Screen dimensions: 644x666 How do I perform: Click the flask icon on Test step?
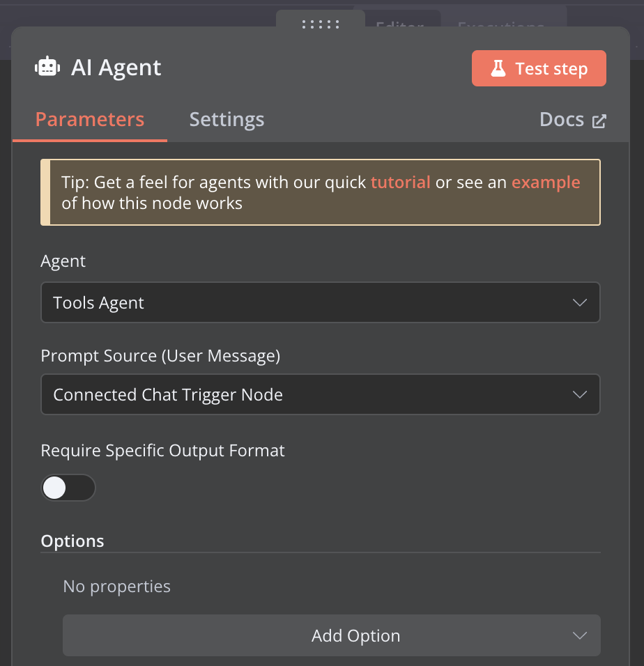coord(498,68)
